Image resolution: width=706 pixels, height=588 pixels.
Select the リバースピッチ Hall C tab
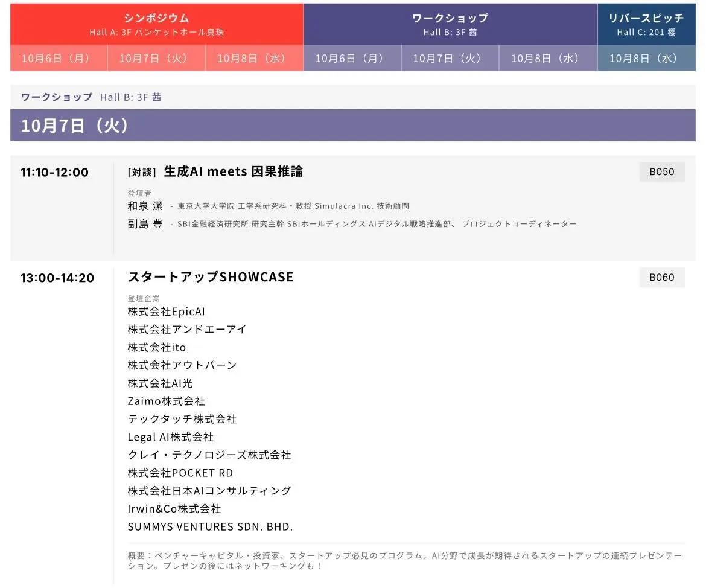click(x=646, y=24)
